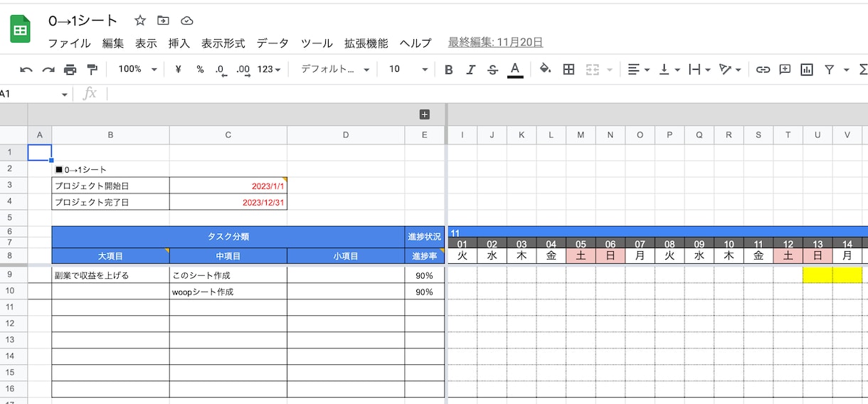The height and width of the screenshot is (404, 868).
Task: Click the create filter icon
Action: point(829,69)
